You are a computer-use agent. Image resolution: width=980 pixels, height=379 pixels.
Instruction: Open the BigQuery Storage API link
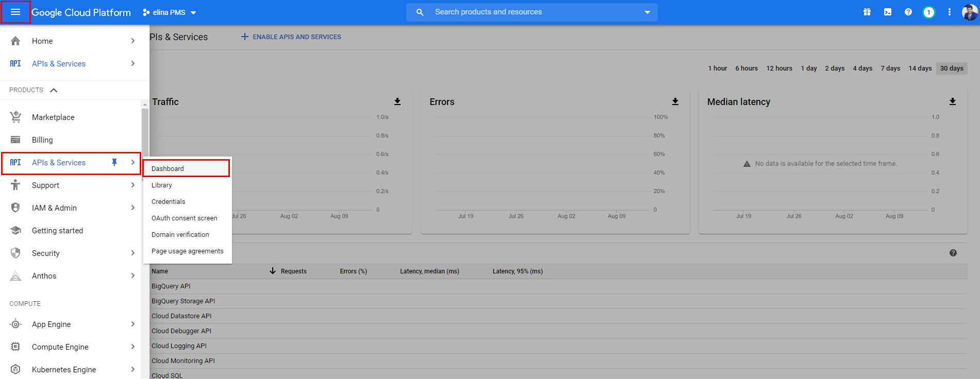pos(183,301)
